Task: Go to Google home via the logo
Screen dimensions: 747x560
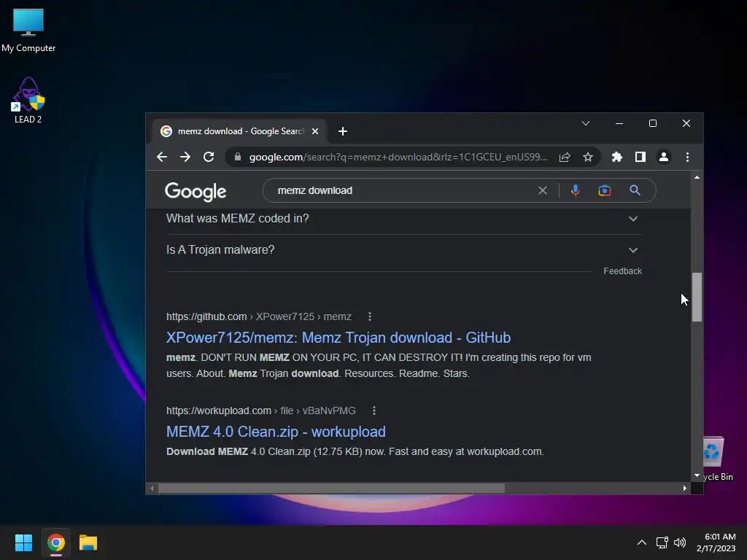Action: [196, 192]
